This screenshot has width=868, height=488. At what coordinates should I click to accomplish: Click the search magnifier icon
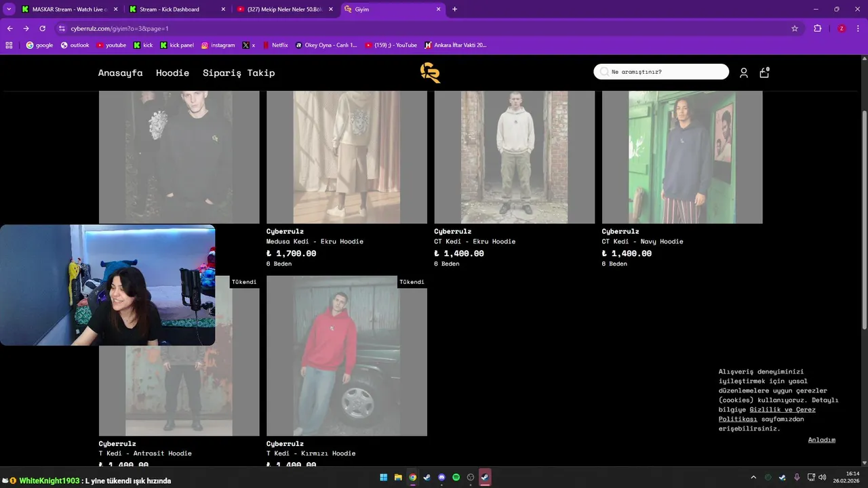tap(604, 72)
